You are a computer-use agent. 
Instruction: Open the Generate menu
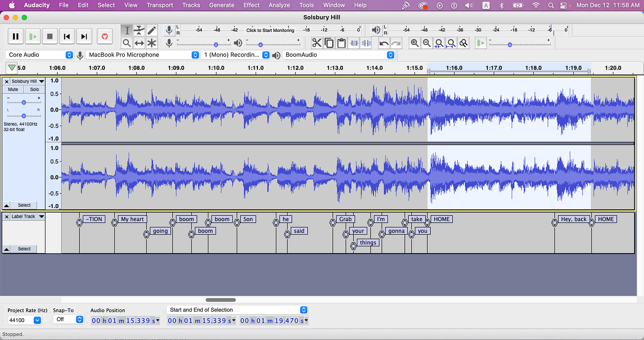click(222, 5)
